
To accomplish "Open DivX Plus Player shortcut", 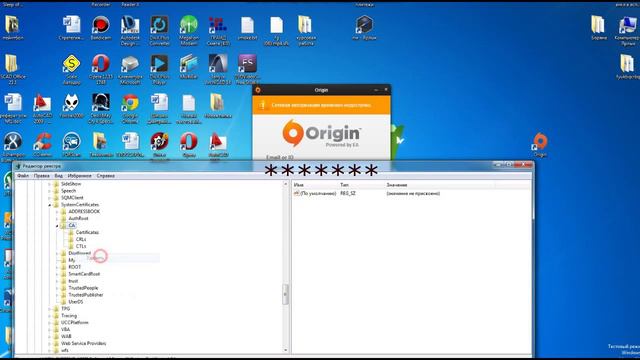I will pyautogui.click(x=159, y=69).
